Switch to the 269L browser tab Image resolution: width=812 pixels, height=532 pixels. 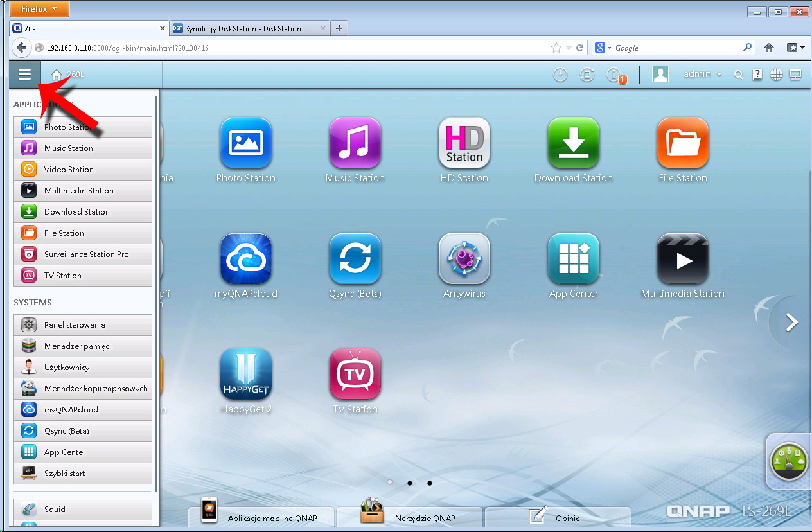pos(90,28)
